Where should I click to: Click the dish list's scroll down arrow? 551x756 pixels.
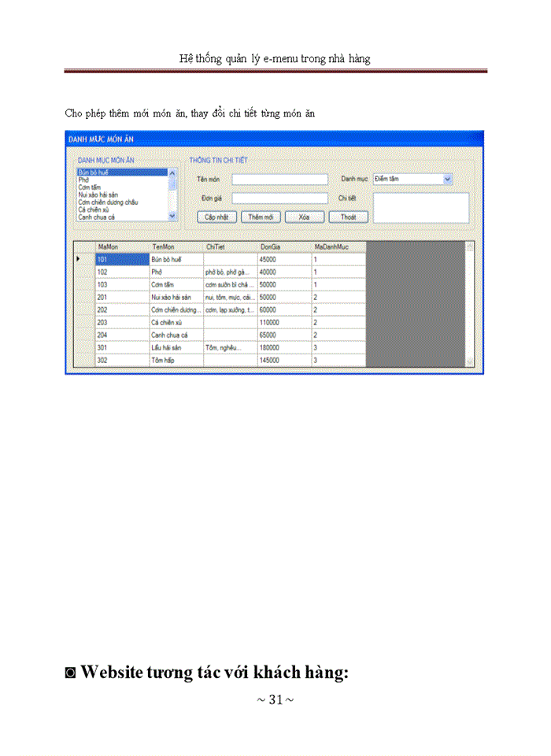point(172,217)
